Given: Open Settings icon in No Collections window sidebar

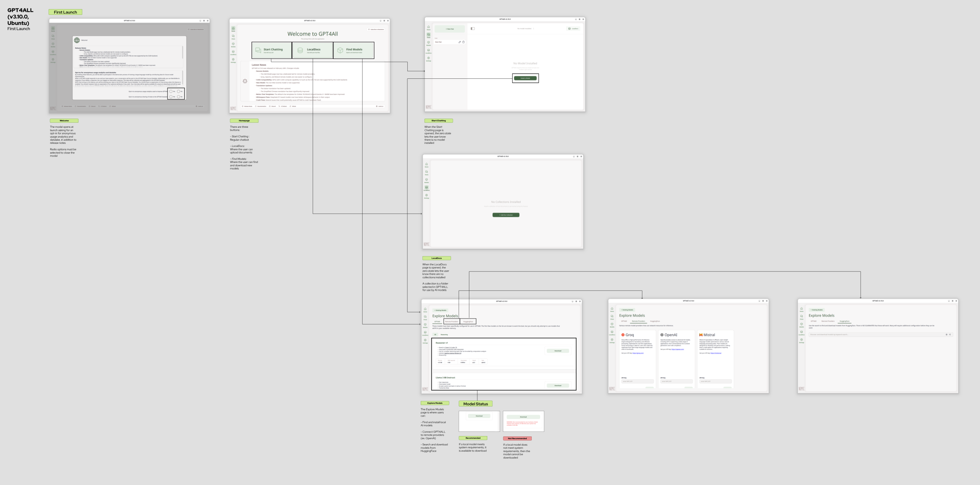Looking at the screenshot, I should coord(426,196).
